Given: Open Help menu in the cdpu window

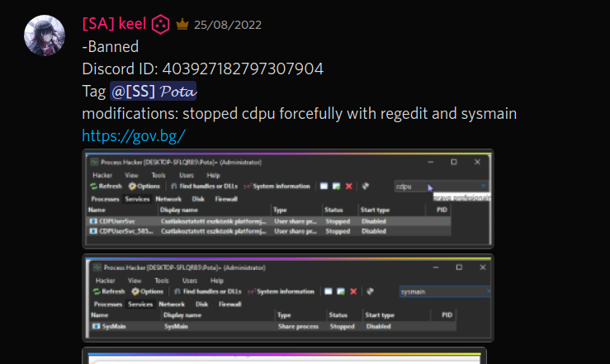Looking at the screenshot, I should point(213,175).
